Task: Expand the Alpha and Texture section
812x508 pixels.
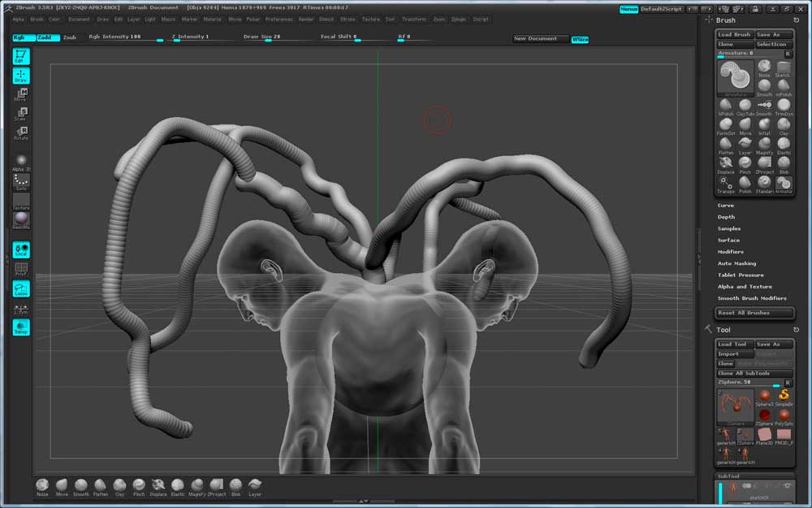Action: [x=745, y=286]
